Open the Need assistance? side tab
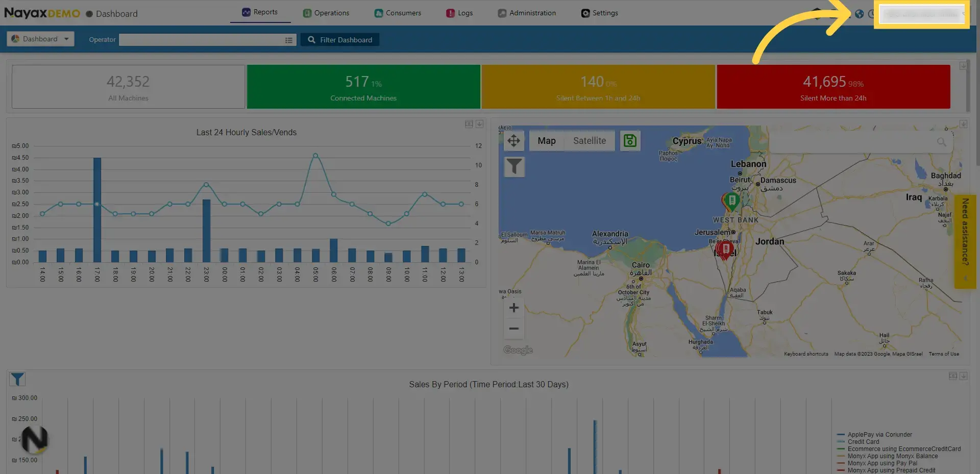 [965, 241]
